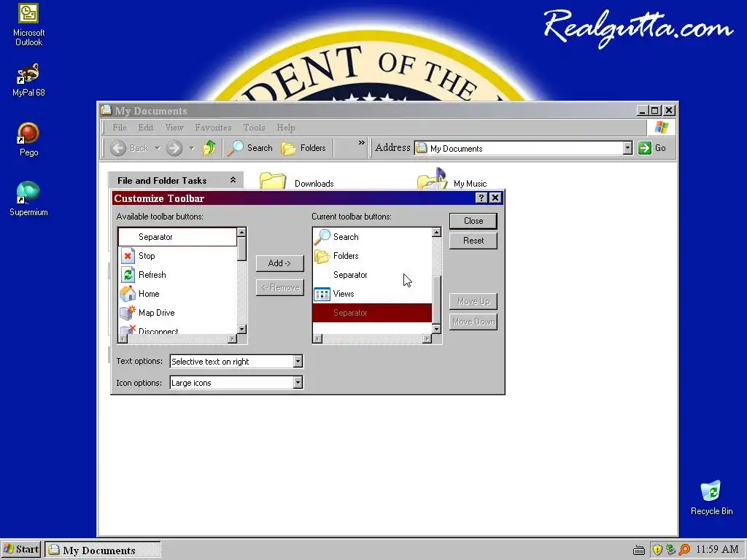The width and height of the screenshot is (747, 560).
Task: Open the Back button history dropdown
Action: (x=158, y=148)
